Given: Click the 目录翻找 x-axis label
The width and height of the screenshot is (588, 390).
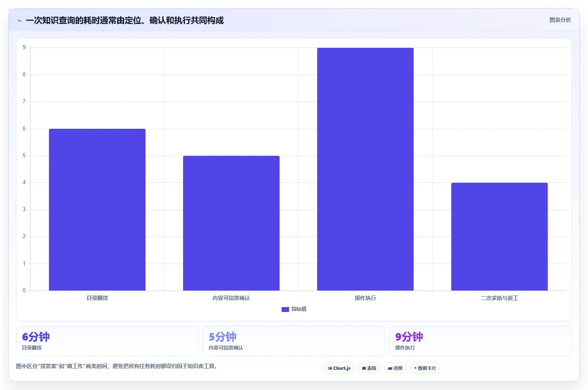Looking at the screenshot, I should pyautogui.click(x=97, y=298).
